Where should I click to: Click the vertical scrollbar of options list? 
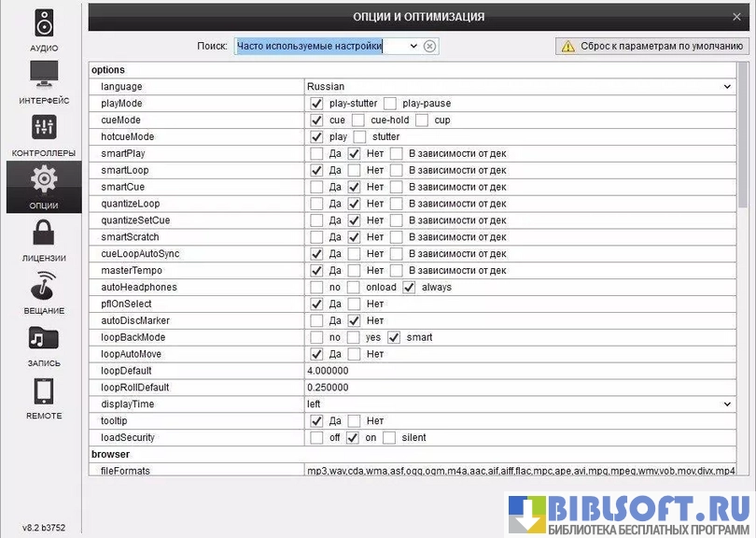point(743,140)
